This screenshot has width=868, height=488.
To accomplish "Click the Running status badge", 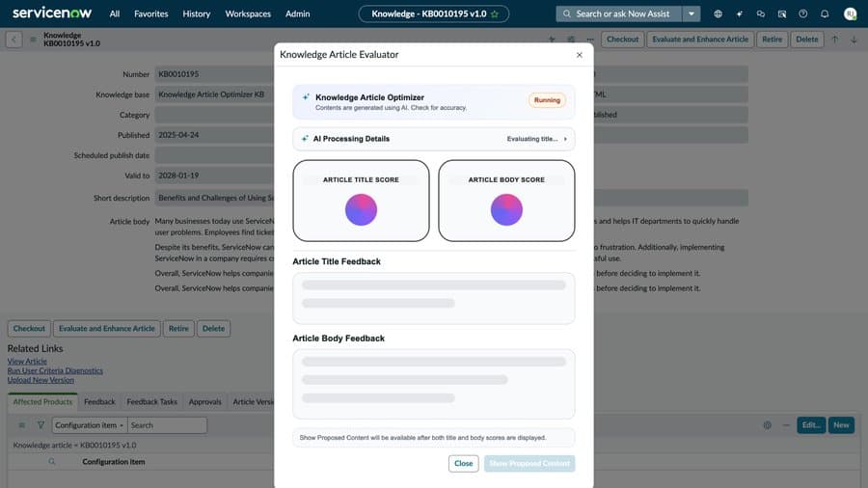I will tap(547, 100).
